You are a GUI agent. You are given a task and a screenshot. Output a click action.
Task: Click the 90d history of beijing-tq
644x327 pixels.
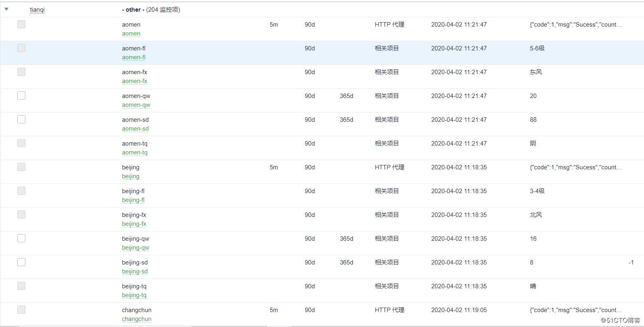pos(310,286)
